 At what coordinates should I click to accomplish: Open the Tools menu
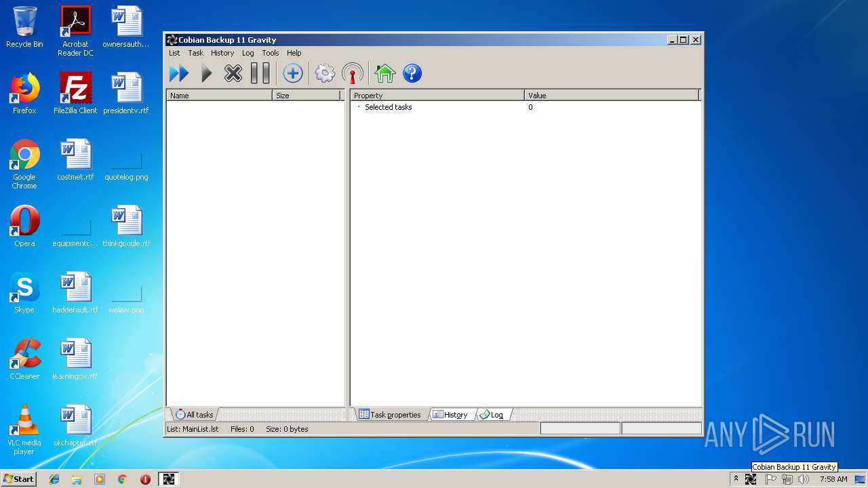pyautogui.click(x=271, y=53)
